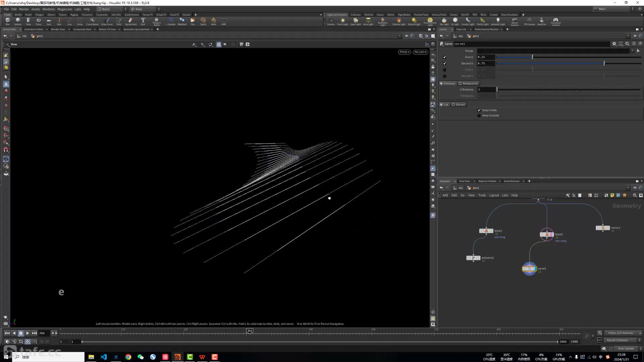Open the Build desktop dropdown
This screenshot has height=362, width=644.
112,9
